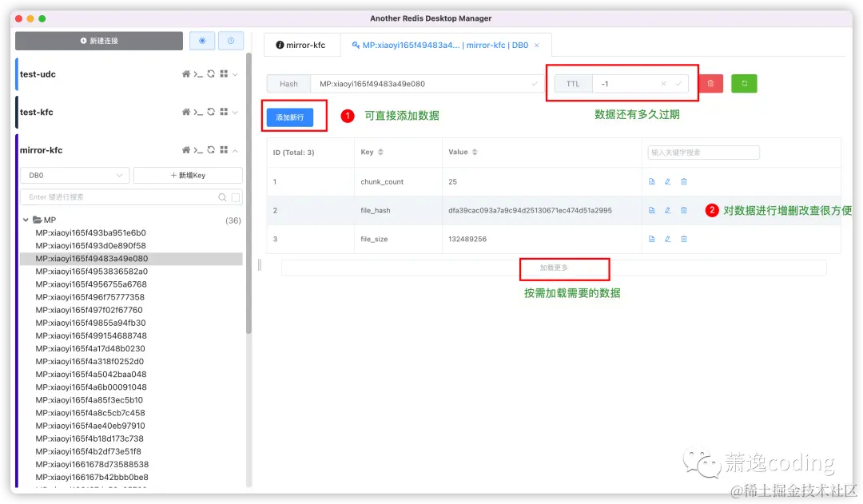Select key MP:xiaoyi165f4953836582a0

tap(91, 272)
